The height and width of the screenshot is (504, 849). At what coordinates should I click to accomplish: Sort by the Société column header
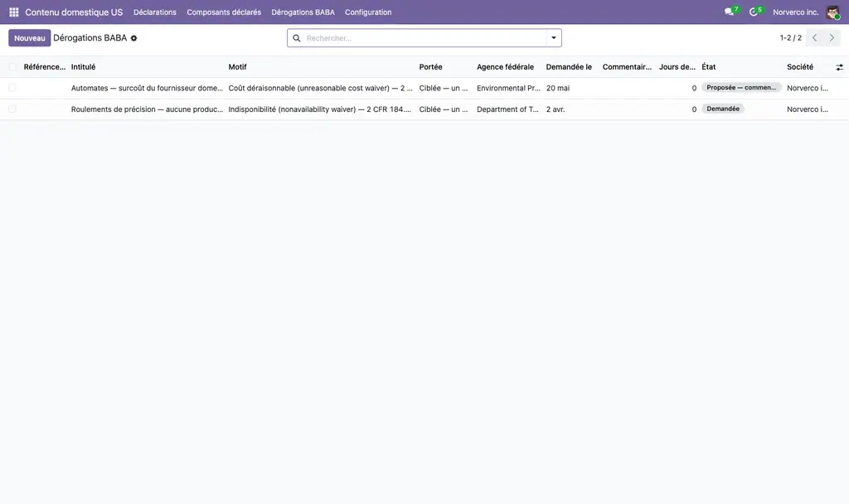[x=800, y=67]
